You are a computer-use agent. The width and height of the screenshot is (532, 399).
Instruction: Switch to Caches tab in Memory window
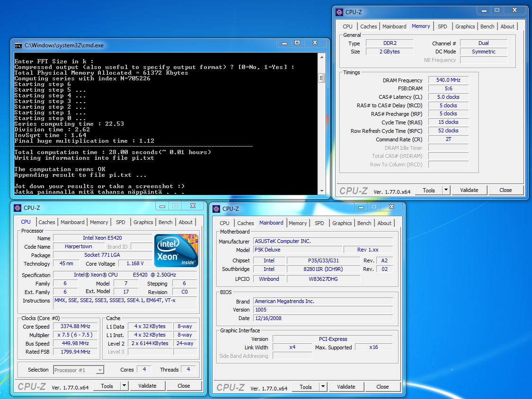coord(368,26)
